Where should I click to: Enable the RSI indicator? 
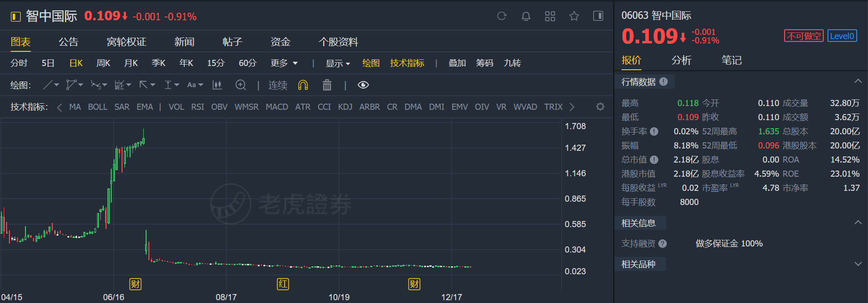click(x=197, y=107)
